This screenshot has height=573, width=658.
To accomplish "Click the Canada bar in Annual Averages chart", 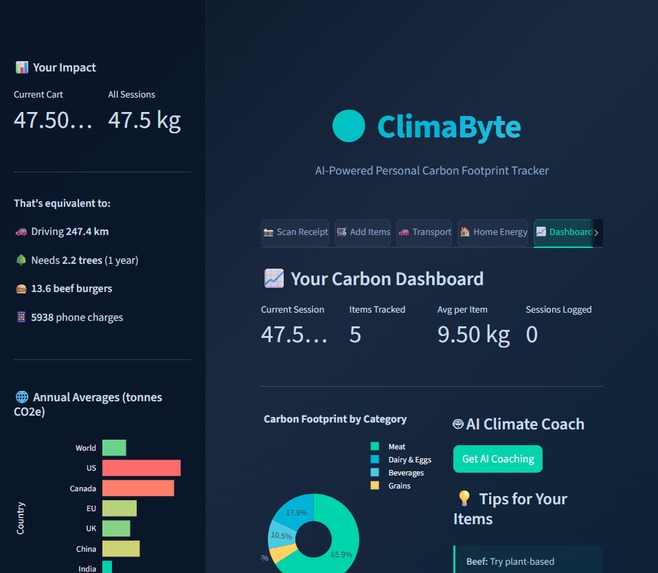I will (138, 488).
